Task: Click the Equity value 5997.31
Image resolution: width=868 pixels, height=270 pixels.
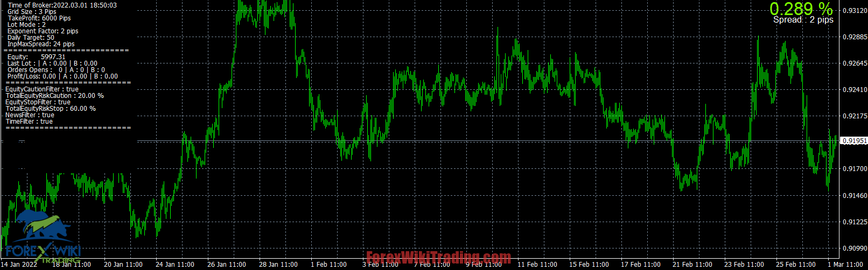Action: click(53, 57)
